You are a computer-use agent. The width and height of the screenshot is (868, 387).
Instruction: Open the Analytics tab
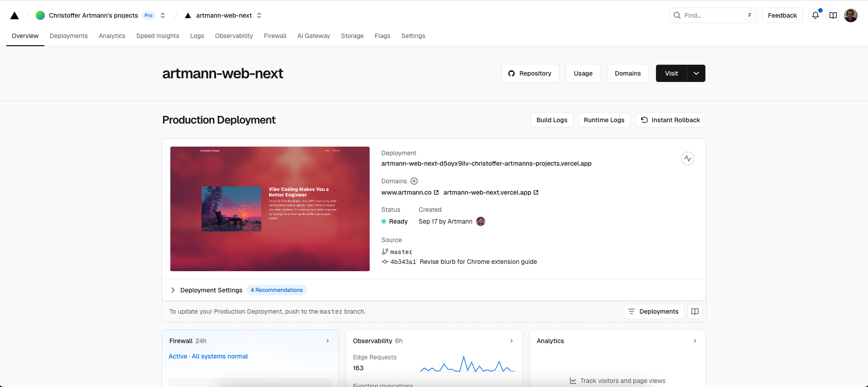click(112, 36)
